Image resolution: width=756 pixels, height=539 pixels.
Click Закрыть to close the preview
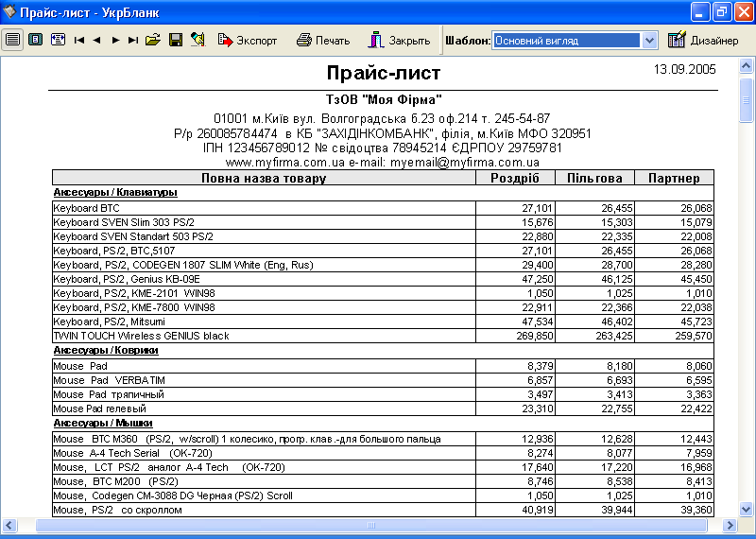tap(400, 40)
